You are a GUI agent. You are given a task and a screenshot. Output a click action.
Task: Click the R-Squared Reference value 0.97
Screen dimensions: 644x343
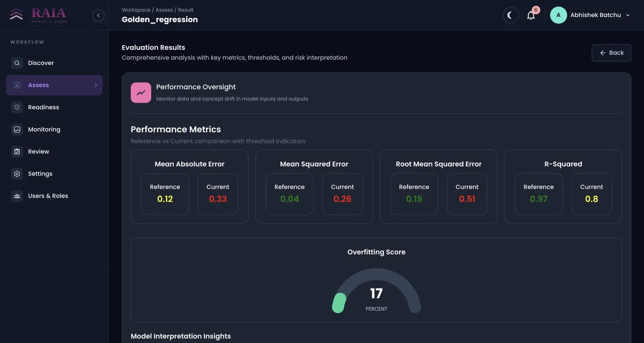pos(539,199)
